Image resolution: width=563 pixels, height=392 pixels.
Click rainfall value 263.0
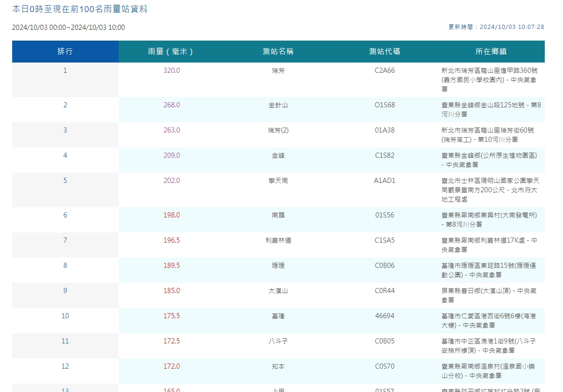pos(171,130)
